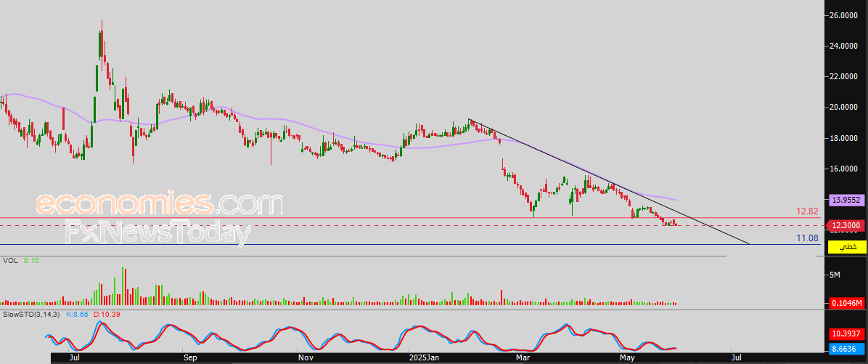Select the blue horizontal line at 11.08

(x=409, y=244)
